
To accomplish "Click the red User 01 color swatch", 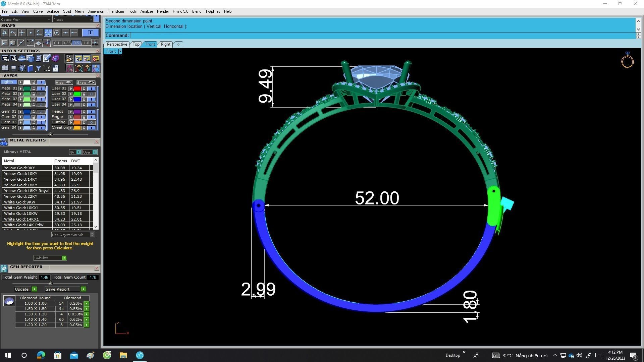I will 77,88.
